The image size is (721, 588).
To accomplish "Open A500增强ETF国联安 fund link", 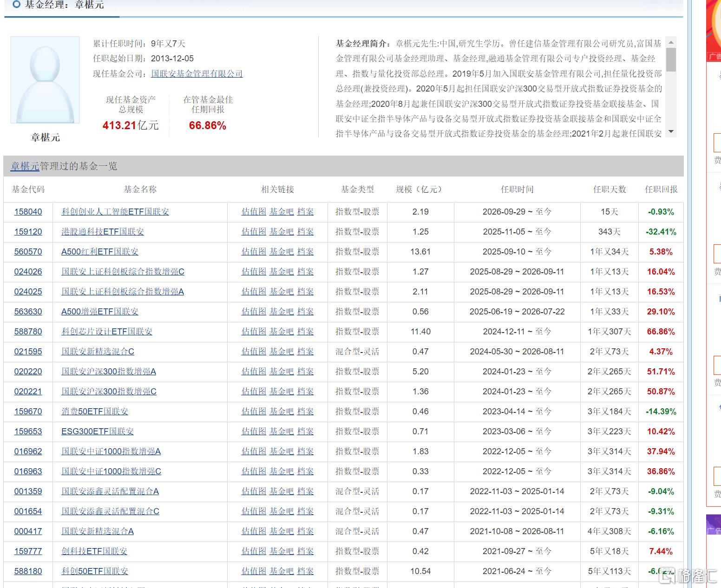I will click(100, 312).
